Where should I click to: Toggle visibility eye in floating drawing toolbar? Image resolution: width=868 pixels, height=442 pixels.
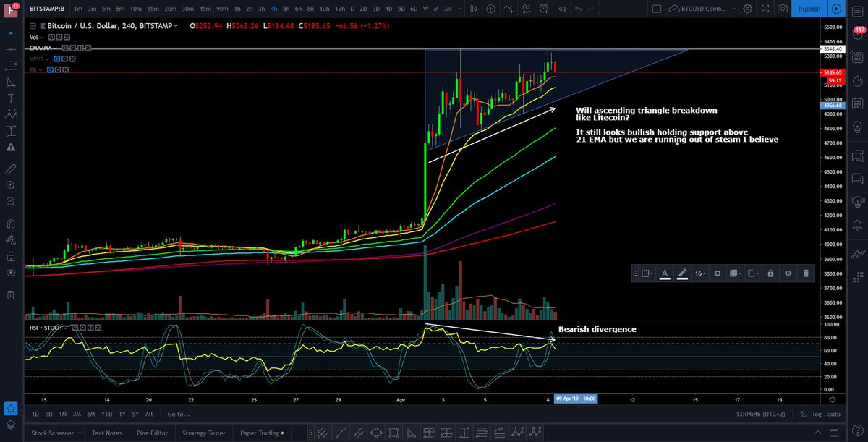[788, 273]
